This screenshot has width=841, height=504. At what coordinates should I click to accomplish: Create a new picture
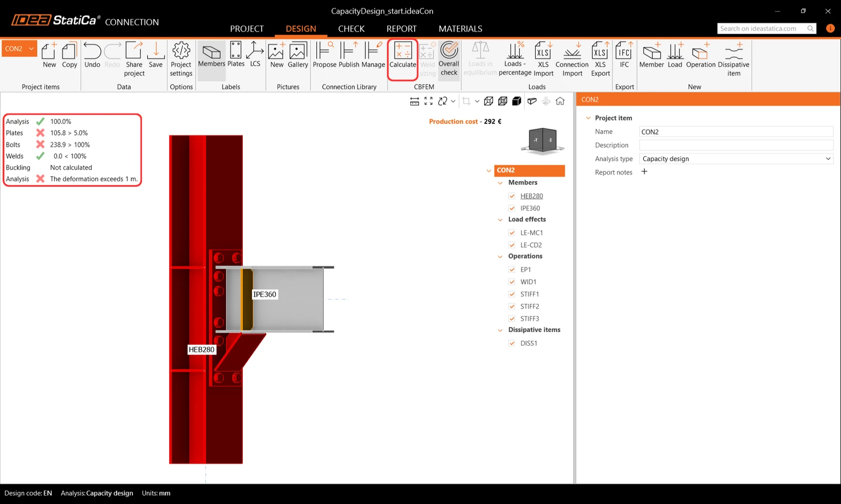[x=276, y=55]
